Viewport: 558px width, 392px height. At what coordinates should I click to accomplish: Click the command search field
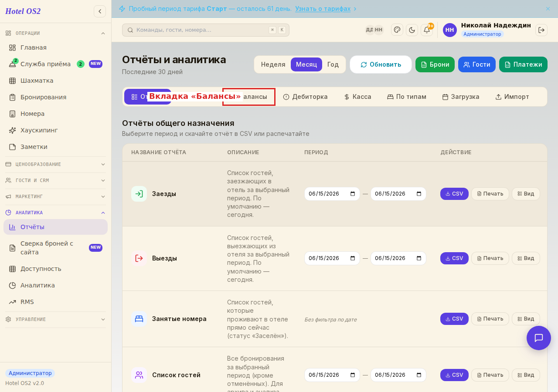206,30
